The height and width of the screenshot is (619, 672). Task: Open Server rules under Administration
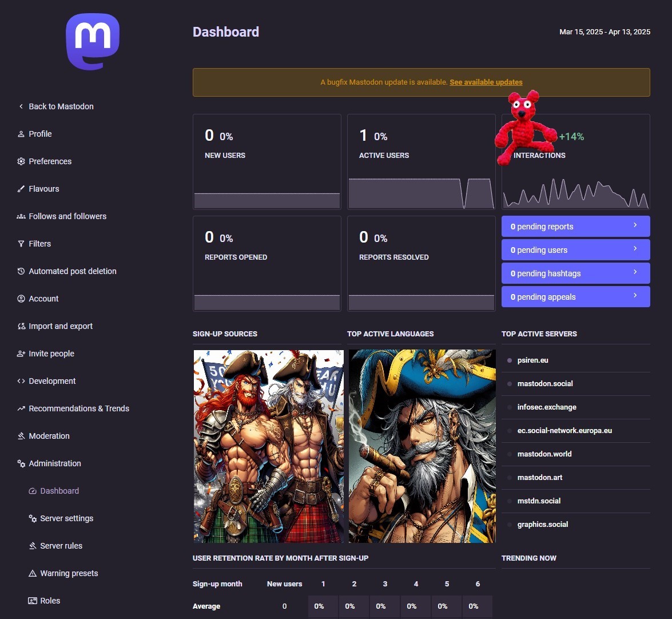61,546
